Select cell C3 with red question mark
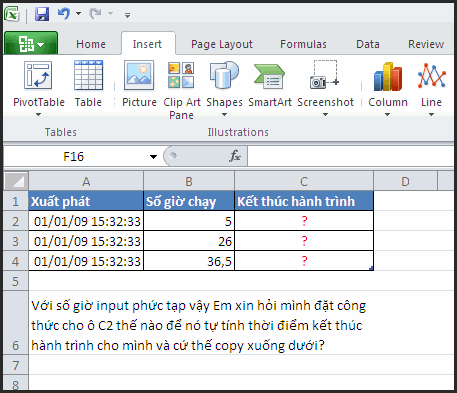The image size is (457, 393). click(x=304, y=241)
